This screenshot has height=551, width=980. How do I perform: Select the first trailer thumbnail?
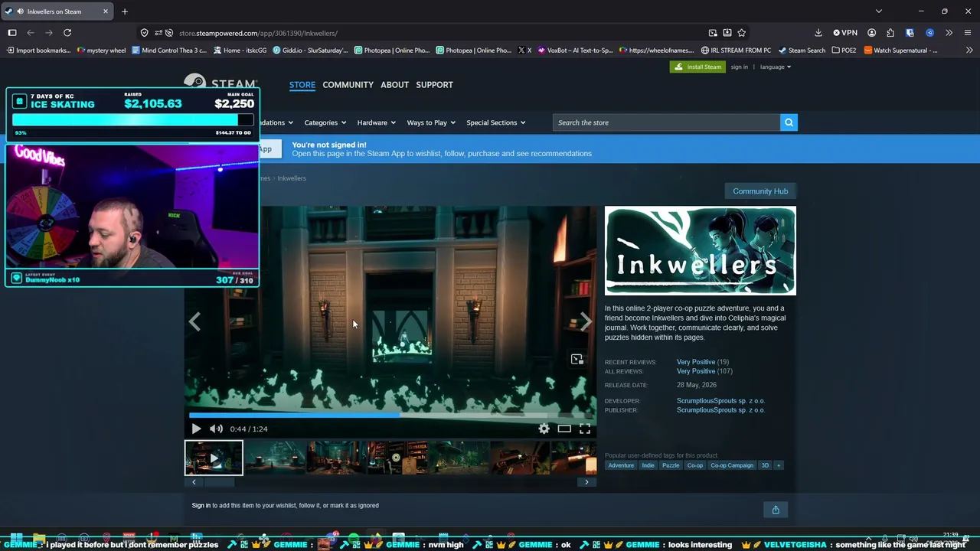[214, 458]
